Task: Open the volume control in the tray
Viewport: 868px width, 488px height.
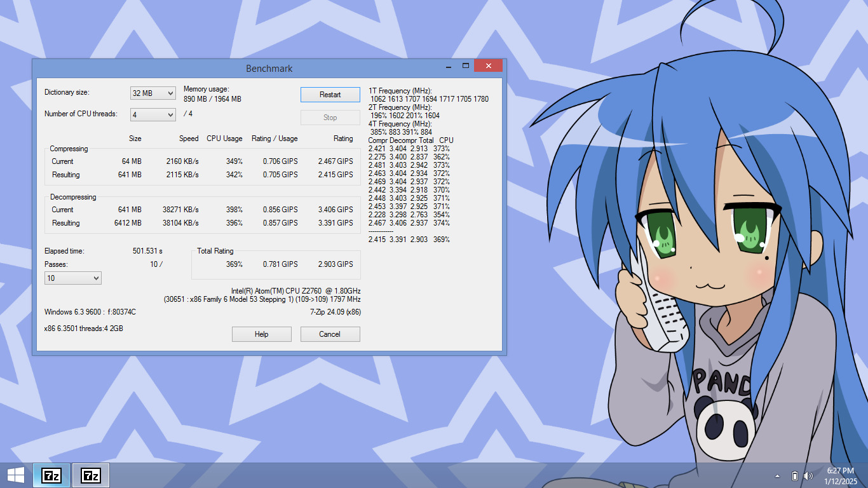Action: 808,476
